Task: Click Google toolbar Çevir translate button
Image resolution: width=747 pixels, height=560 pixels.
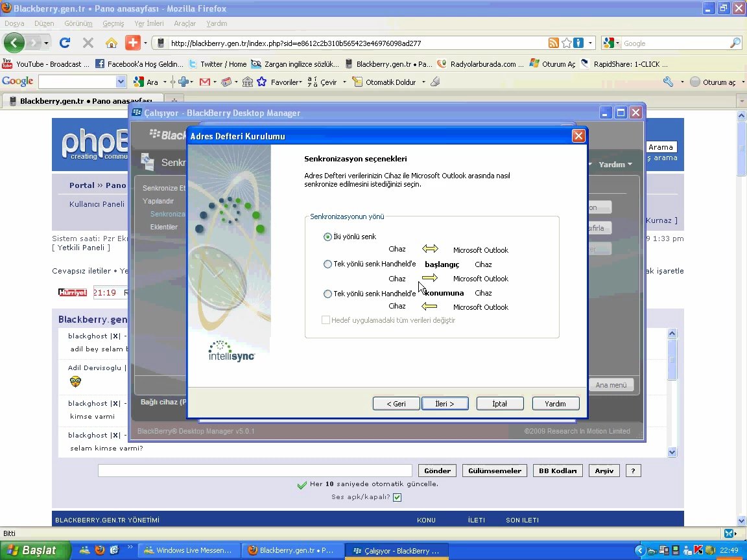Action: coord(322,82)
